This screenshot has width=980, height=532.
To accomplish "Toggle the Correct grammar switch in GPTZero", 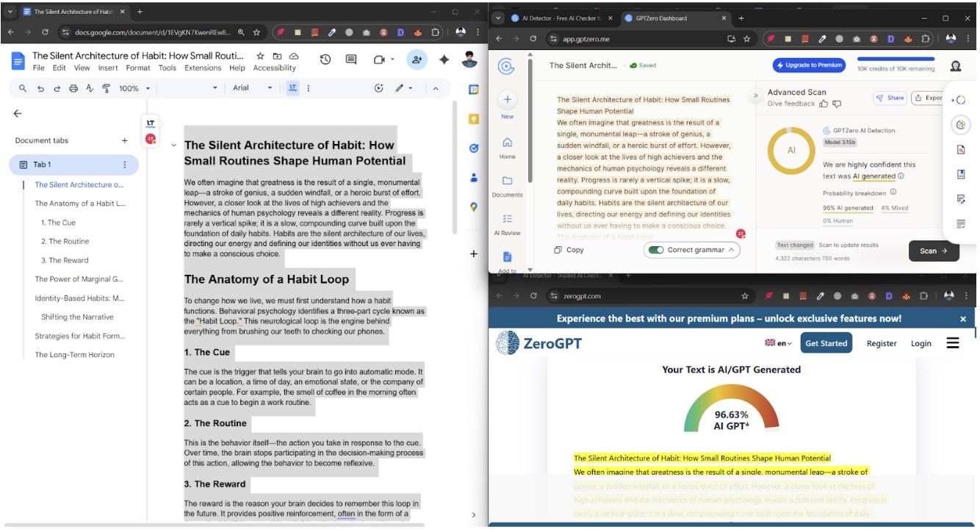I will click(x=656, y=250).
